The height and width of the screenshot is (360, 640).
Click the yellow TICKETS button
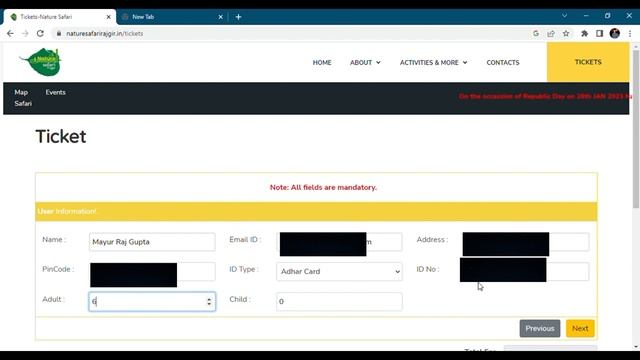pyautogui.click(x=588, y=62)
